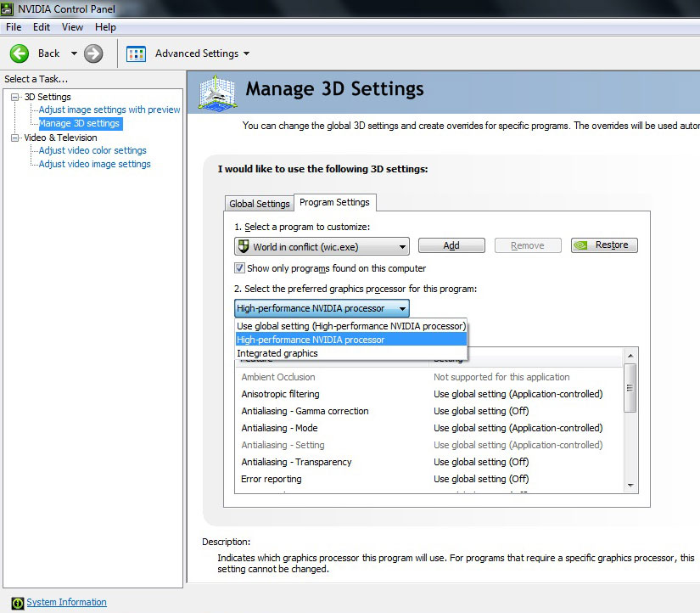Click the green Back arrow icon
The height and width of the screenshot is (613, 700).
(x=20, y=53)
